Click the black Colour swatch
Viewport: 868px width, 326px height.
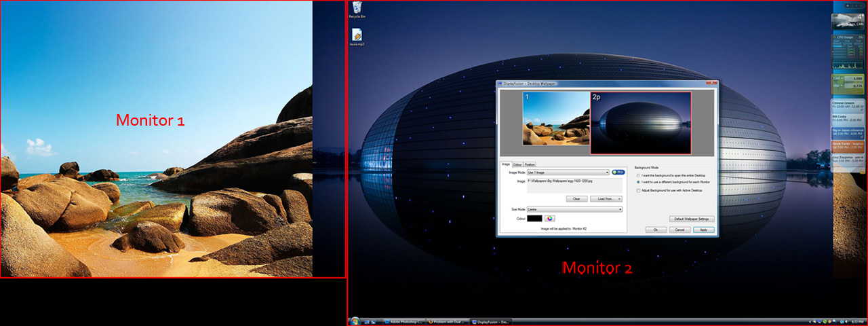click(534, 218)
